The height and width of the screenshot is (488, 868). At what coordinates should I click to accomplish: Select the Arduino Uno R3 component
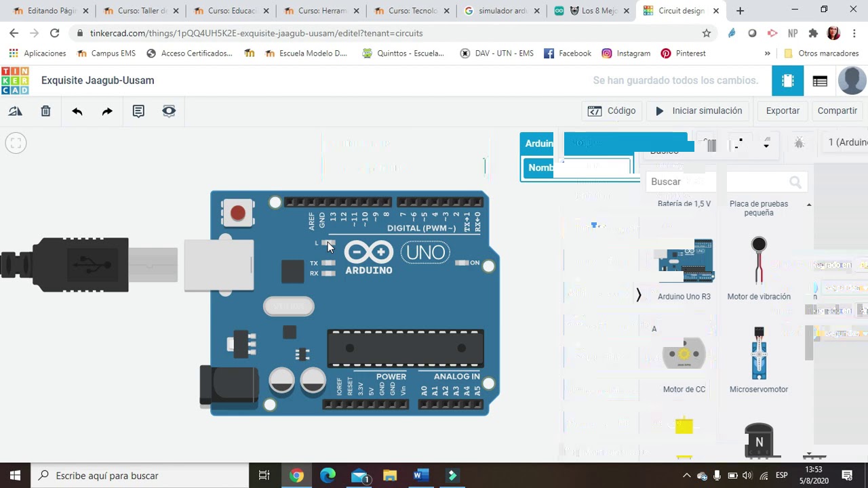coord(684,268)
